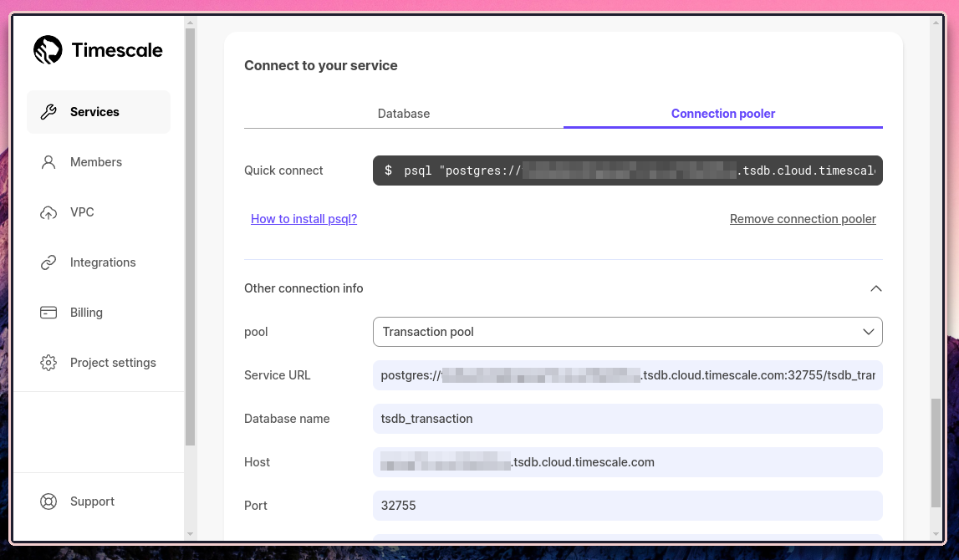Click the Host field value

[628, 462]
